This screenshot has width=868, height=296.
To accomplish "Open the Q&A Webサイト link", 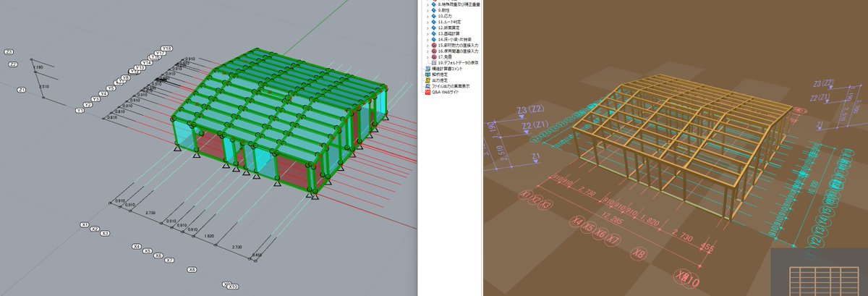I will (445, 92).
